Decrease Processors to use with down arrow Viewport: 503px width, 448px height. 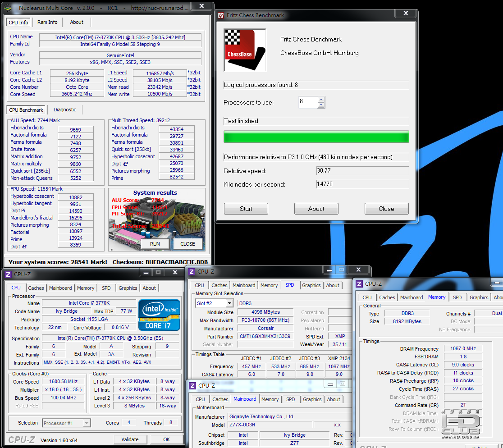[321, 105]
